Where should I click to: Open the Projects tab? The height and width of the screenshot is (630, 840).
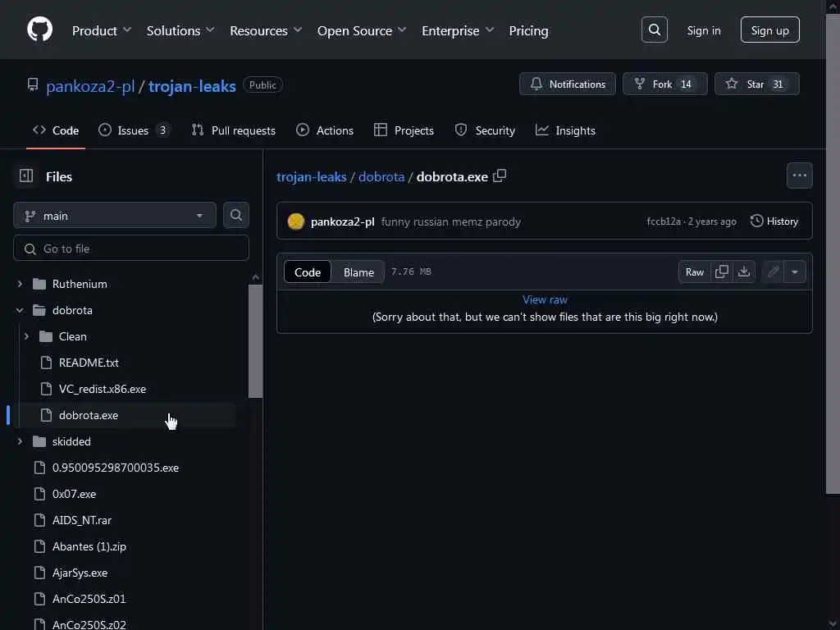(404, 130)
